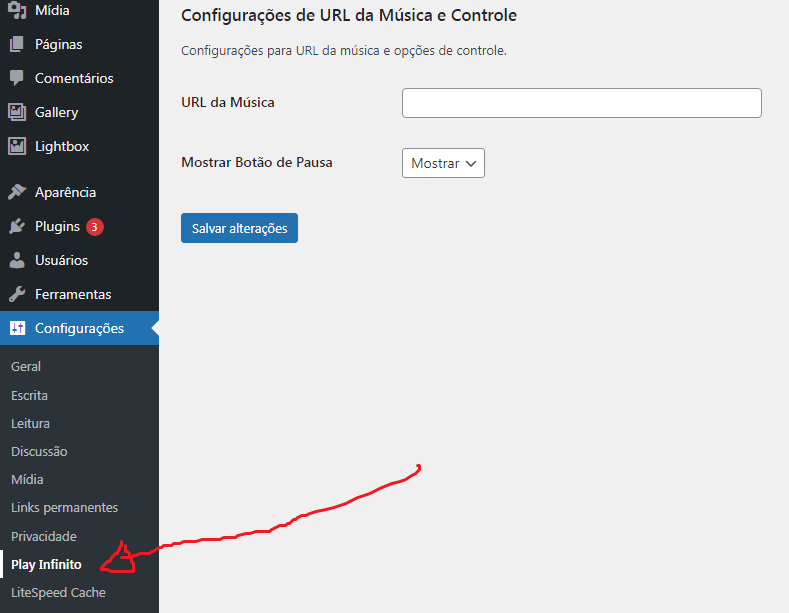Click the red Plugins update badge
Viewport: 789px width, 613px height.
pyautogui.click(x=95, y=227)
